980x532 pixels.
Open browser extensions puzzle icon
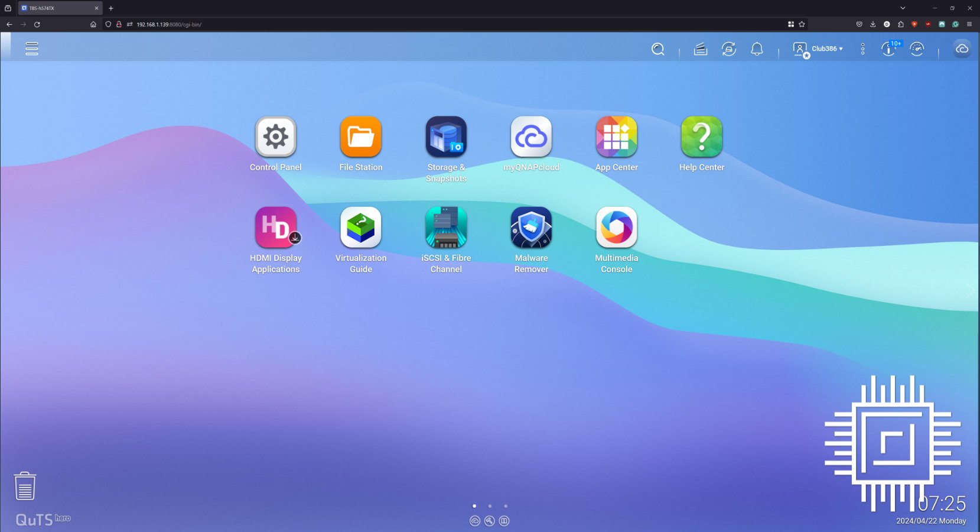click(x=901, y=24)
